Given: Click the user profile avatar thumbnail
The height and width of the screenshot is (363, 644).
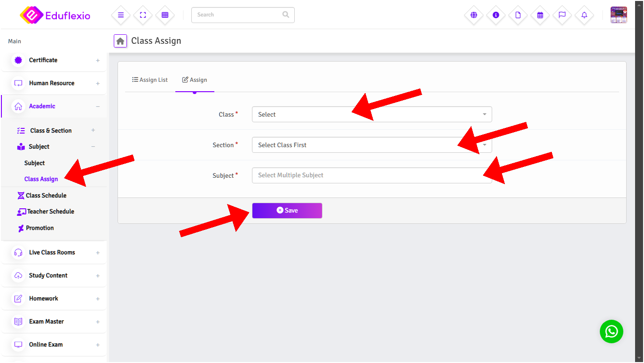Looking at the screenshot, I should (618, 15).
